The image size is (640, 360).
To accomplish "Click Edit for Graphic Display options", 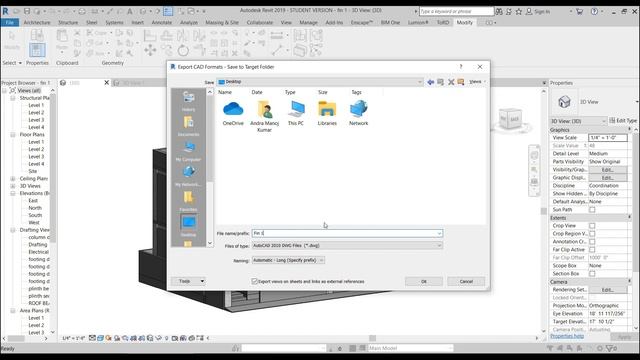I will coord(607,178).
